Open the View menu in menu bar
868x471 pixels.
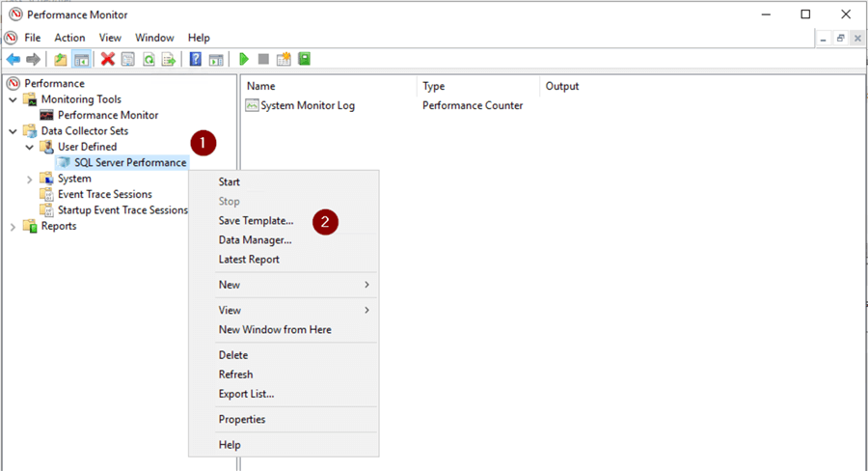[110, 38]
